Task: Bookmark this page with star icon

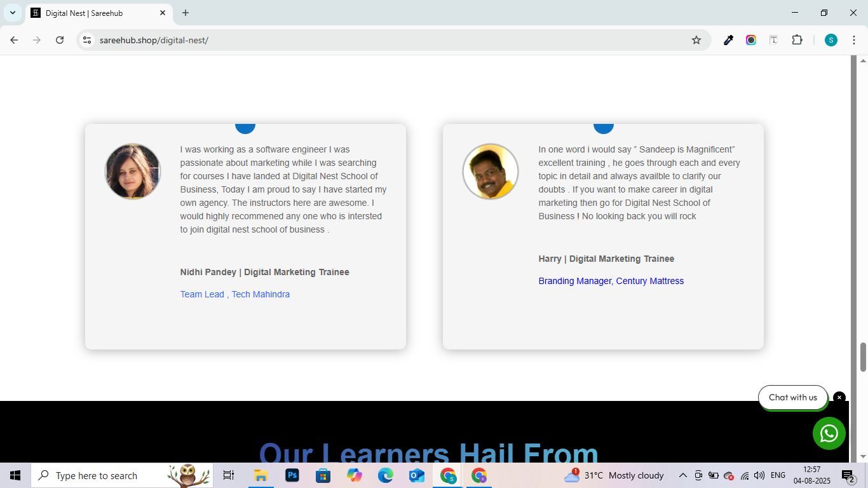Action: [696, 40]
